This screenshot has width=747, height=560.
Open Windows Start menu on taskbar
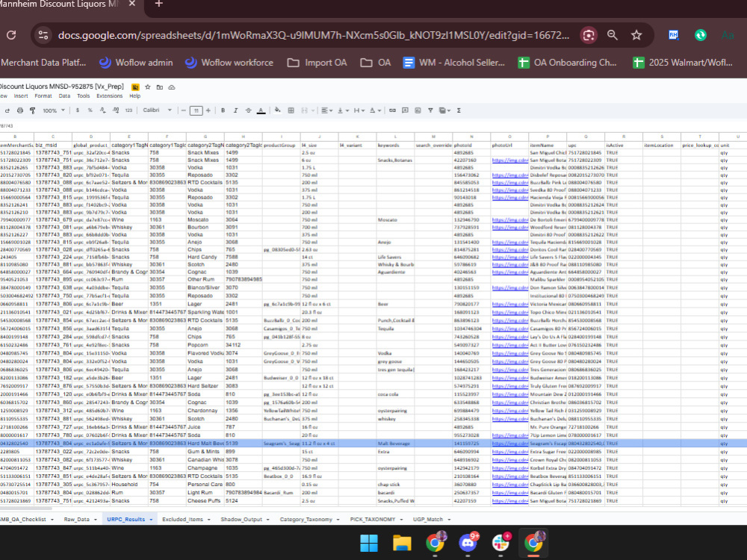tap(369, 543)
